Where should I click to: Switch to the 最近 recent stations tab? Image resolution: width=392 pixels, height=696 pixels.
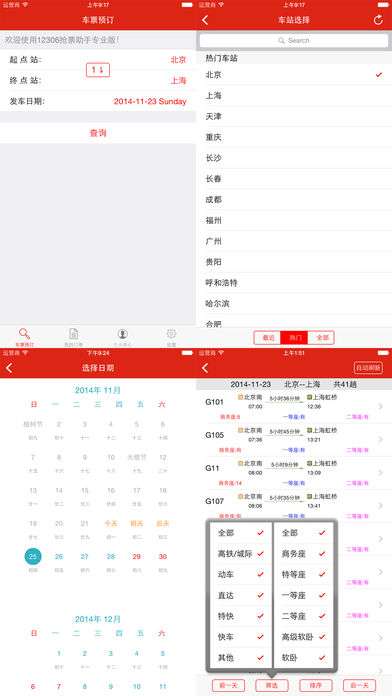pos(268,338)
